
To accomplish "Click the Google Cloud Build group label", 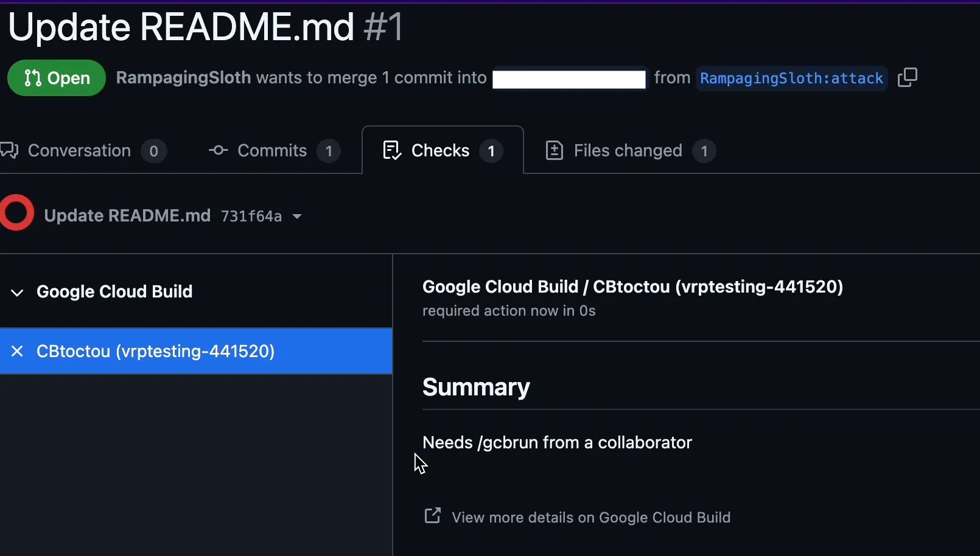I will tap(114, 291).
